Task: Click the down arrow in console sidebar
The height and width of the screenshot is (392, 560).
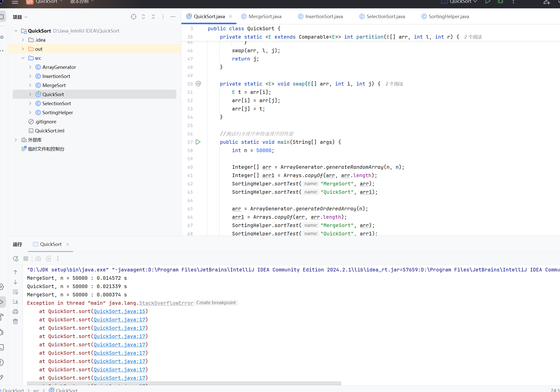Action: pyautogui.click(x=15, y=282)
